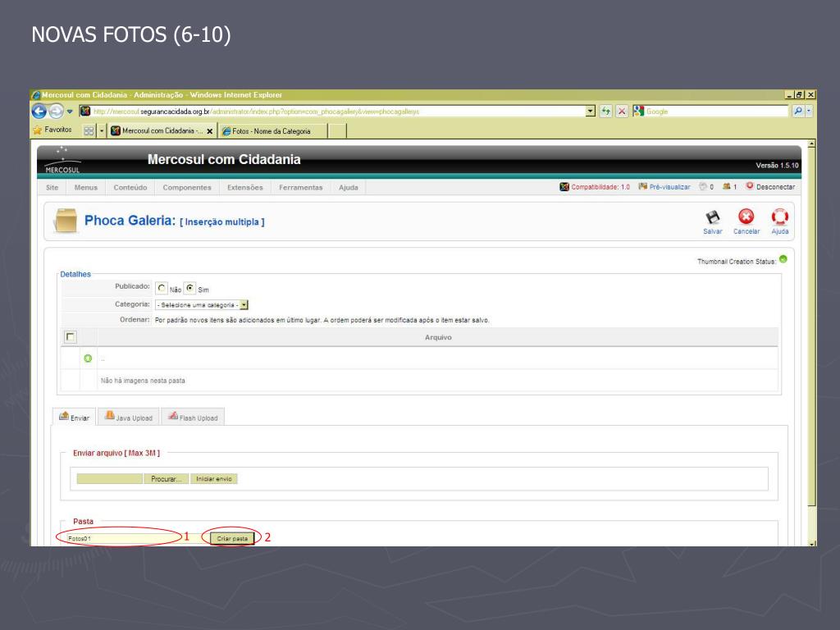
Task: Open the Ajuda lifebuoy icon
Action: point(779,217)
